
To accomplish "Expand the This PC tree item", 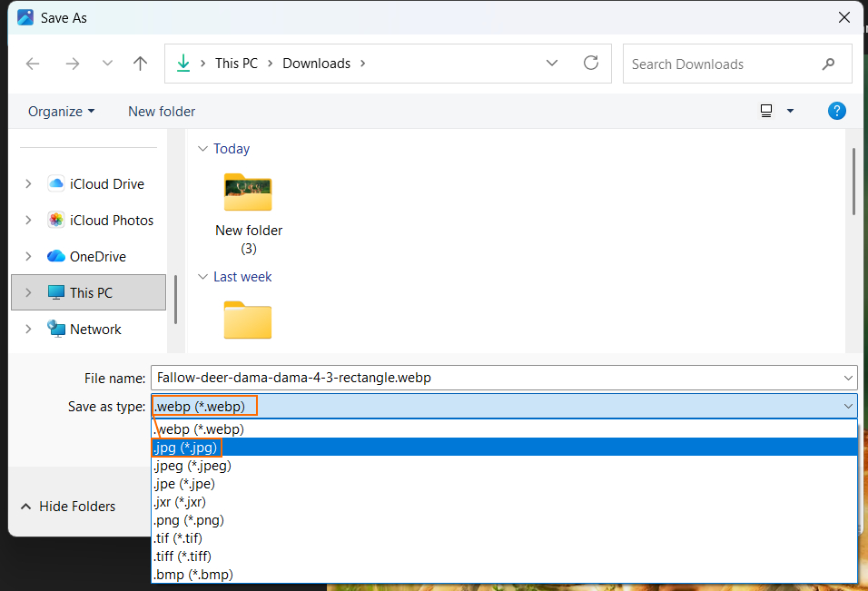I will coord(28,292).
